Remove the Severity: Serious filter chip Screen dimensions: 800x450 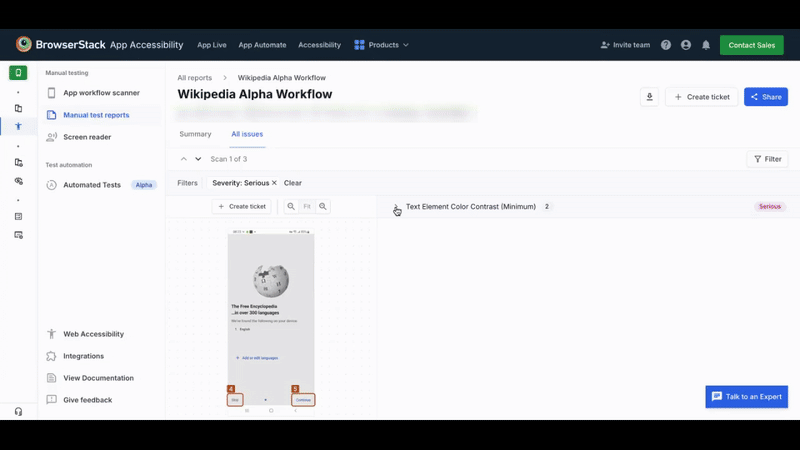coord(274,183)
